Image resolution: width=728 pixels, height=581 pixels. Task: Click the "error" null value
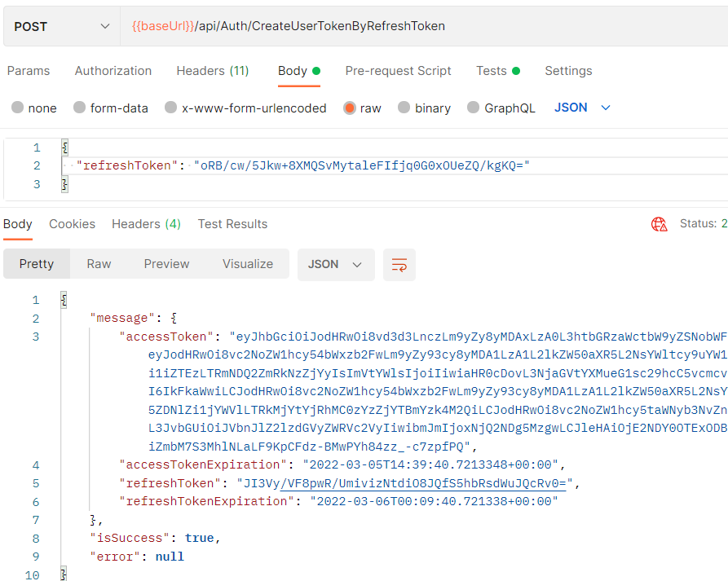pyautogui.click(x=170, y=557)
